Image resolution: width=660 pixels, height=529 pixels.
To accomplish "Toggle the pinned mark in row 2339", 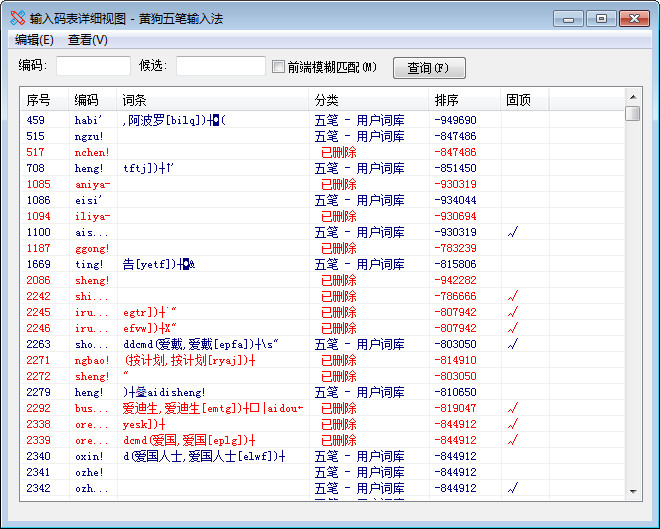I will (x=512, y=440).
